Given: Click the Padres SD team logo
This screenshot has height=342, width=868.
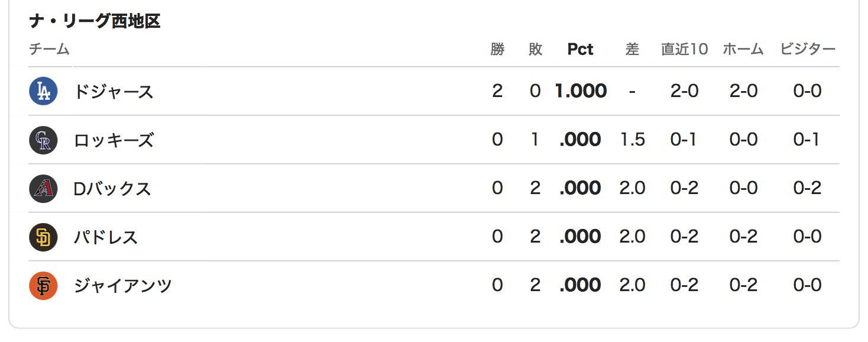Looking at the screenshot, I should coord(43,237).
